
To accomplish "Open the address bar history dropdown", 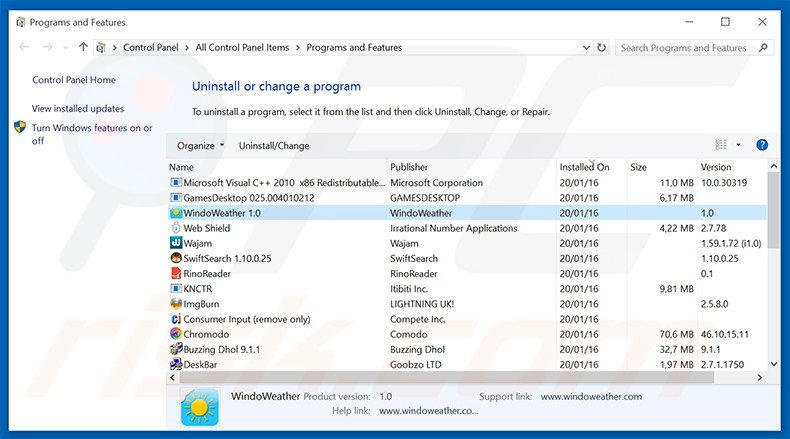I will tap(586, 47).
